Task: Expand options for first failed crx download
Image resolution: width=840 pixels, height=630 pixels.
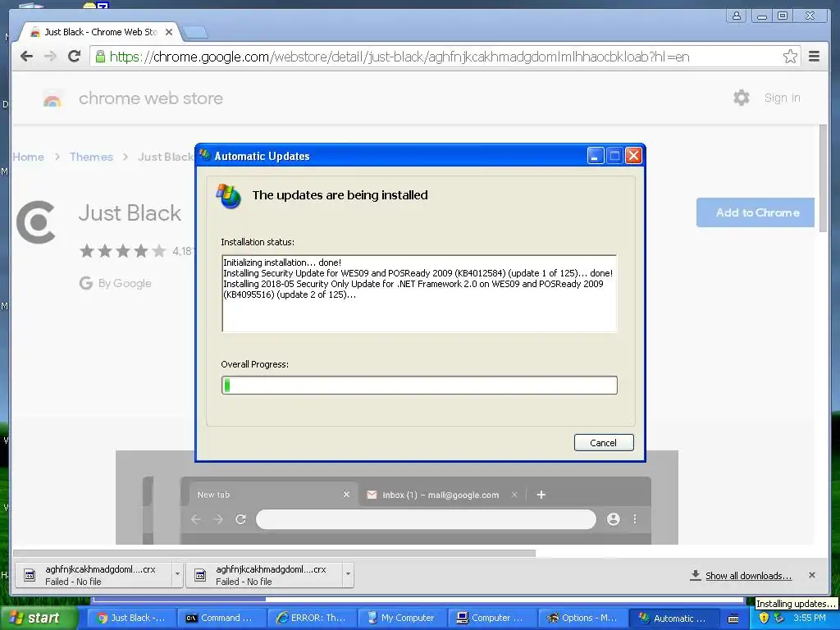Action: pos(177,574)
